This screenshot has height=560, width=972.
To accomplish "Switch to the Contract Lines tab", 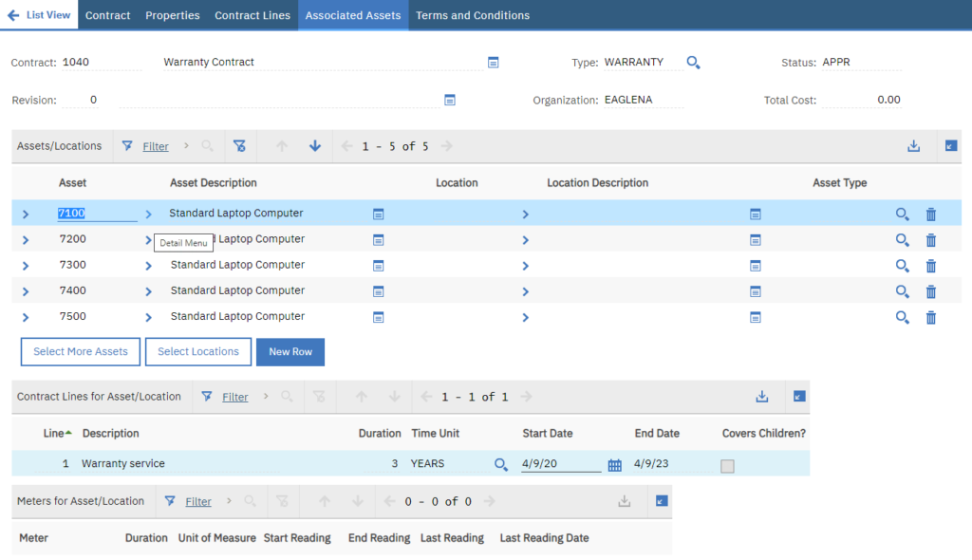I will [x=252, y=15].
